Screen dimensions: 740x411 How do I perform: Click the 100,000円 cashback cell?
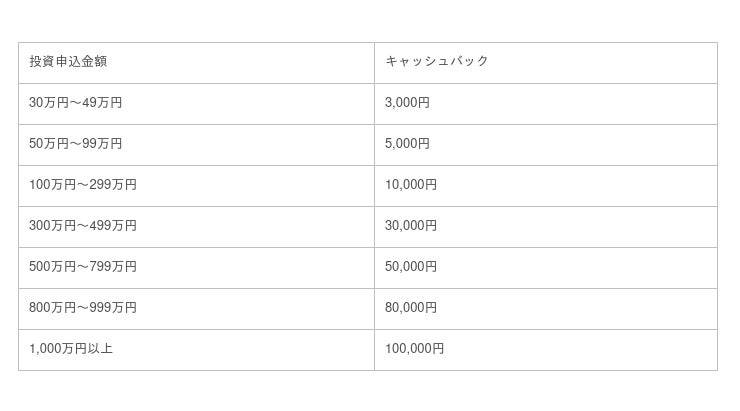(x=545, y=349)
